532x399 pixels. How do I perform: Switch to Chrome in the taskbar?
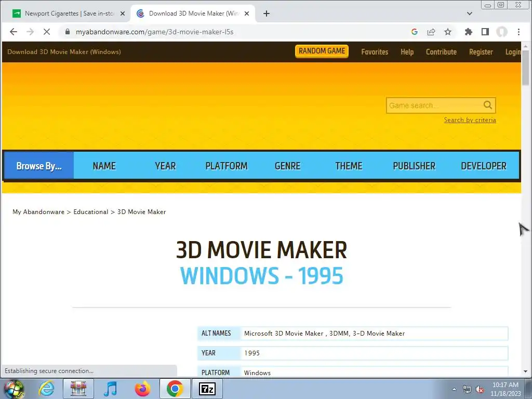175,389
